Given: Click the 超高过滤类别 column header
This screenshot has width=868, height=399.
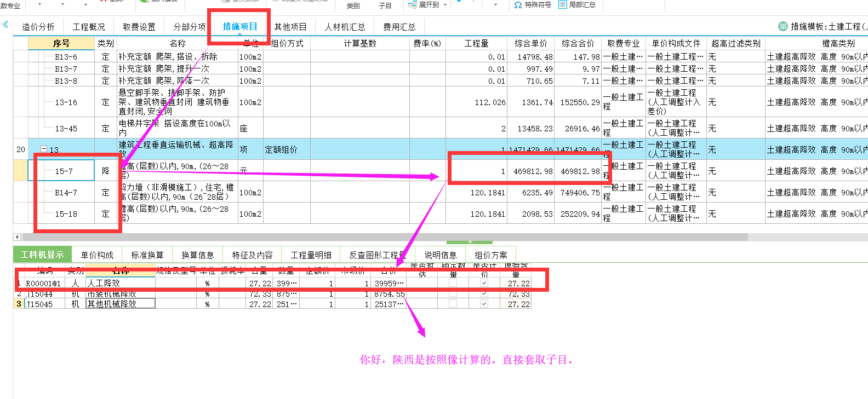Looking at the screenshot, I should [x=736, y=43].
